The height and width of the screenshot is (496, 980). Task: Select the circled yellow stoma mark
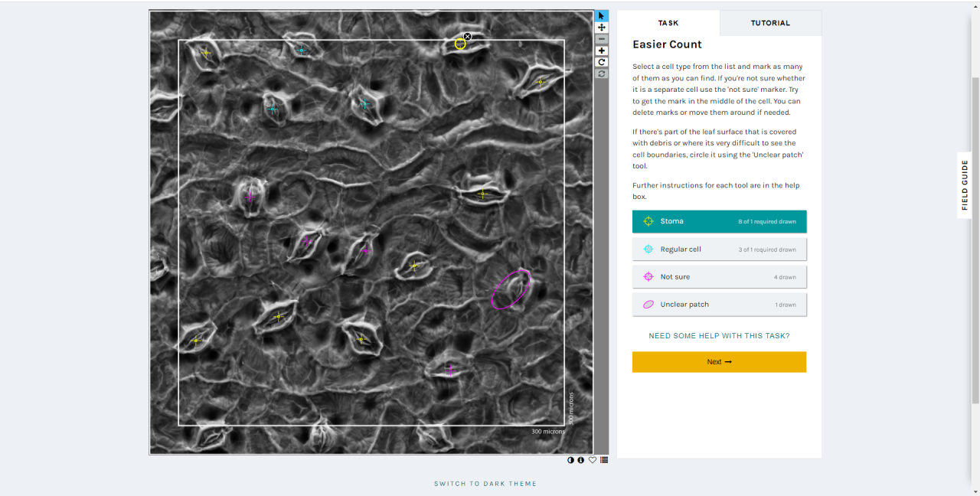point(460,44)
